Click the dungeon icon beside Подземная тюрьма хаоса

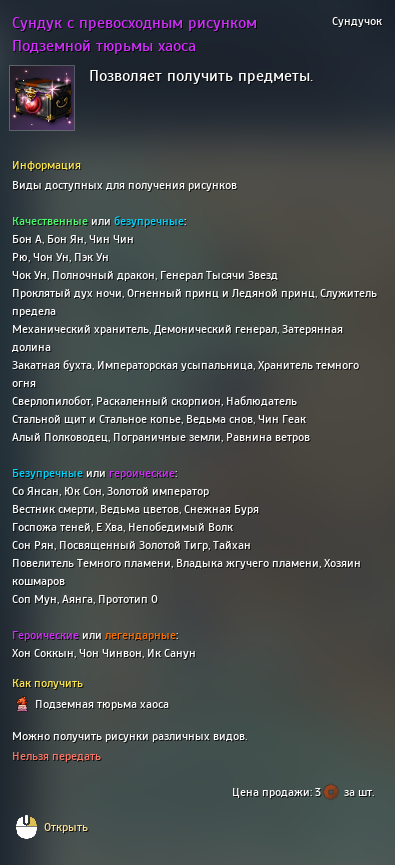tap(22, 704)
